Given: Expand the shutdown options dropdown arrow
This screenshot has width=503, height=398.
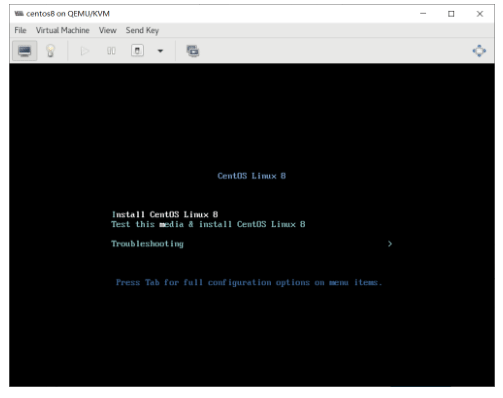Looking at the screenshot, I should pos(160,51).
